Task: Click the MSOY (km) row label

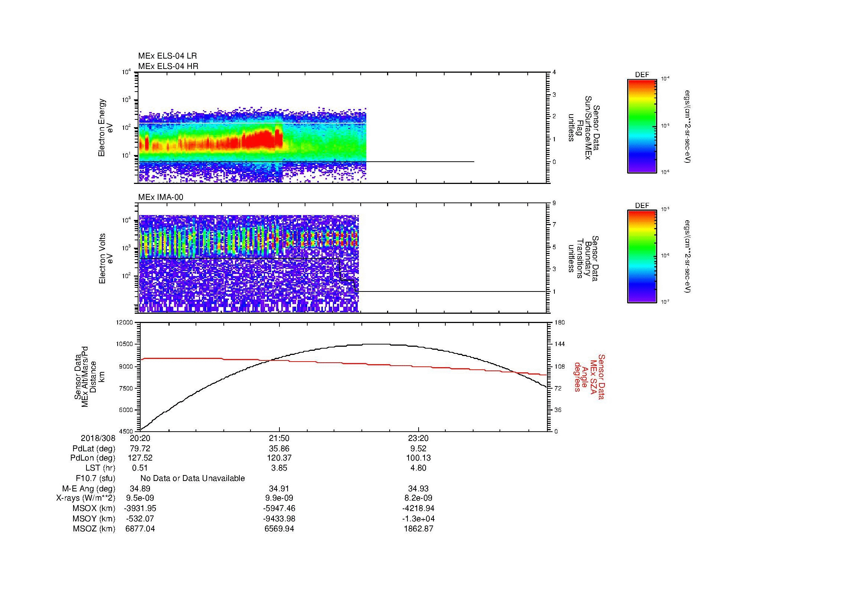Action: click(94, 518)
